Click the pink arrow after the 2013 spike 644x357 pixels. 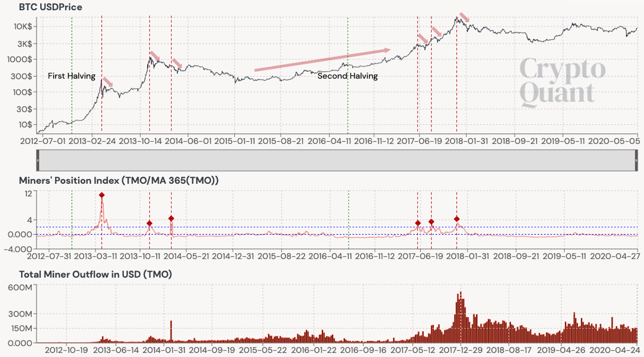(x=107, y=82)
